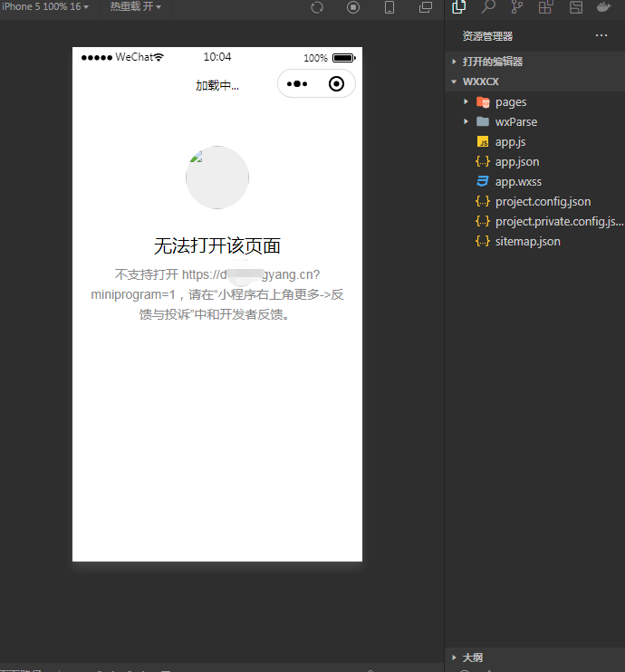Click the pages folder icon
This screenshot has height=672, width=625.
[x=483, y=102]
